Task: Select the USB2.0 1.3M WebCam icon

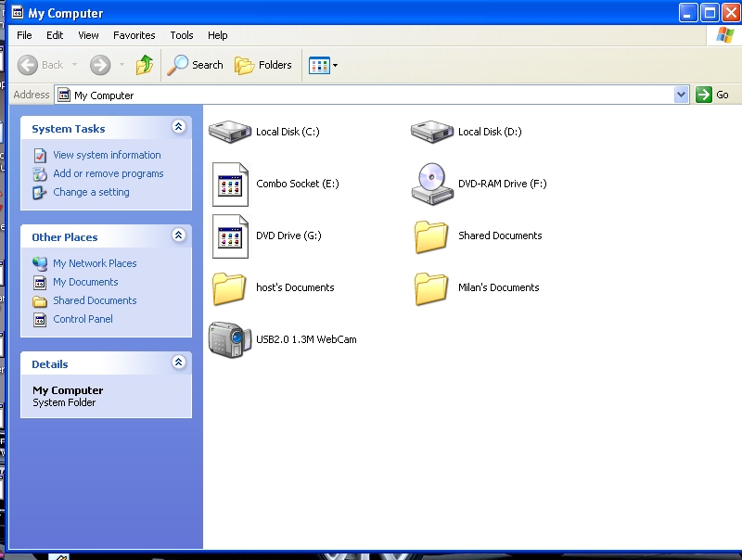Action: tap(230, 339)
